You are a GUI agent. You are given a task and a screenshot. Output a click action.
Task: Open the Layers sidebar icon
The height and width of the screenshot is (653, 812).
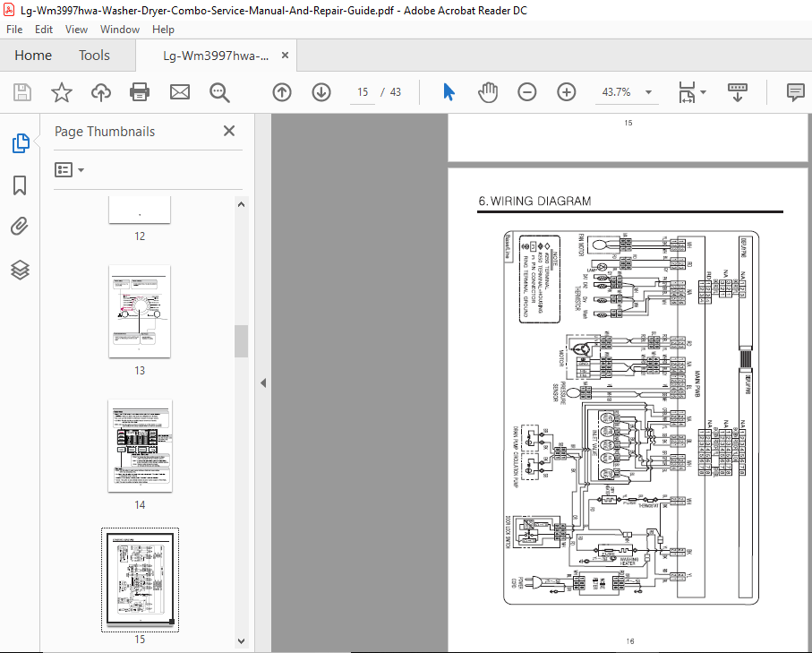pyautogui.click(x=20, y=270)
